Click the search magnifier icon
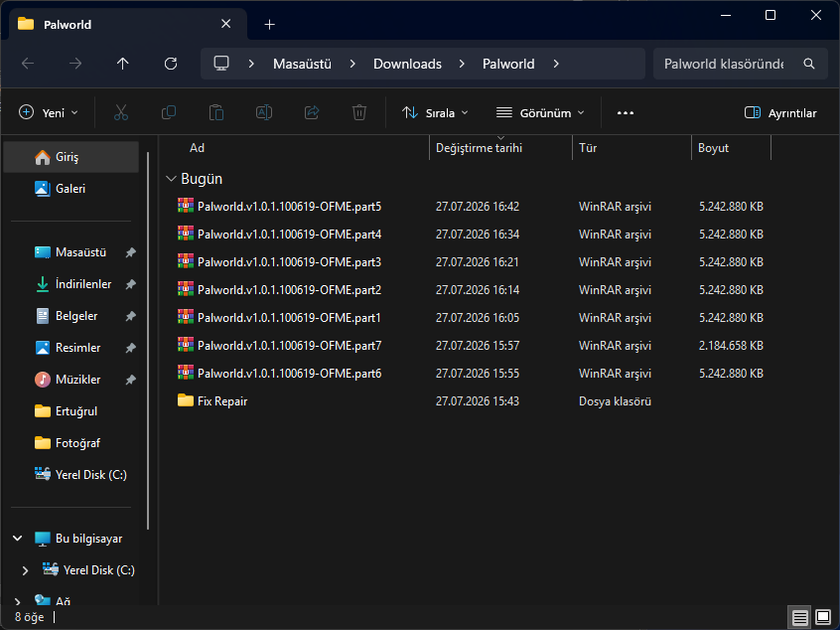The width and height of the screenshot is (840, 630). [x=809, y=64]
